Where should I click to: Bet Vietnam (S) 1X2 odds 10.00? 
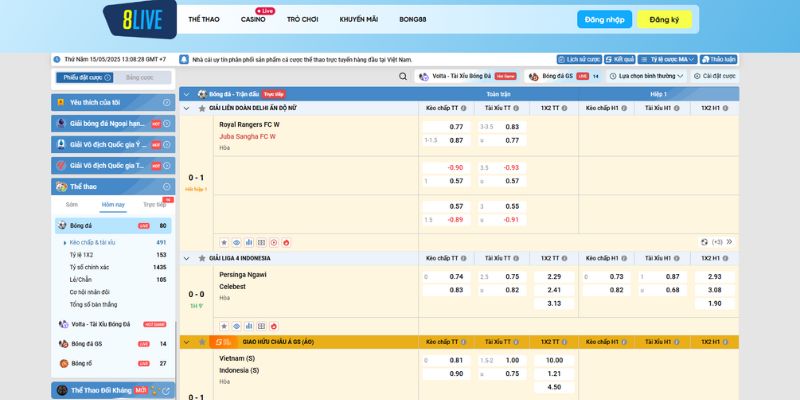pos(554,360)
